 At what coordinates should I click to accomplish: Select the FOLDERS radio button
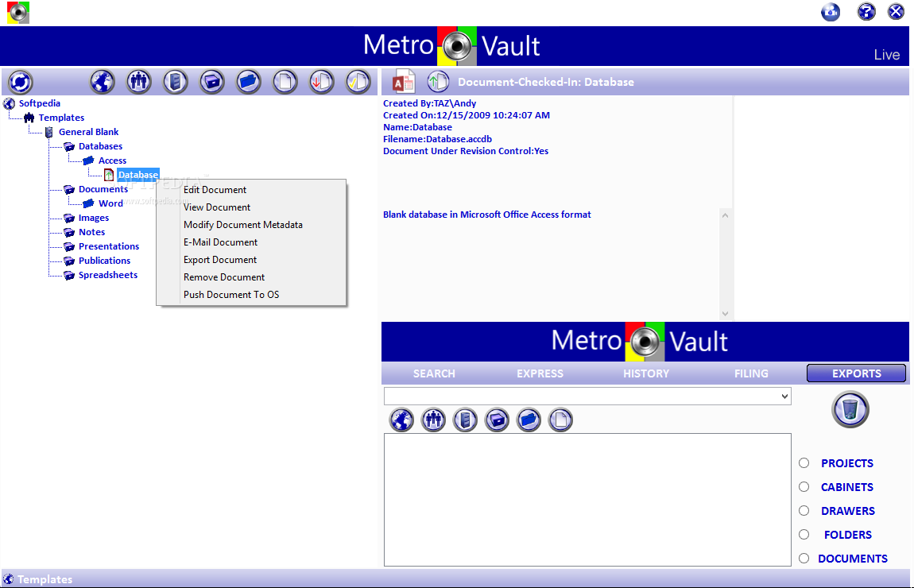804,535
